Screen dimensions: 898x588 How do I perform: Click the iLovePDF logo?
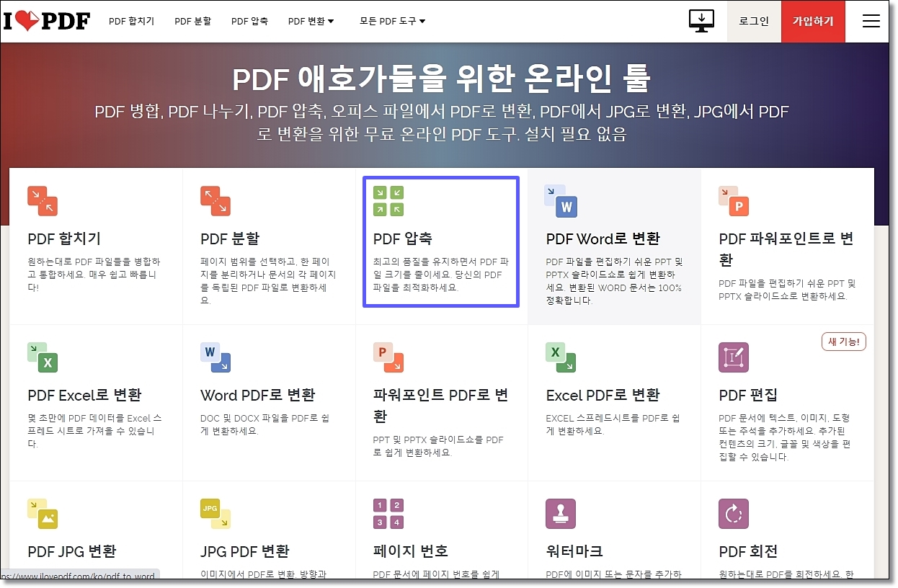(x=47, y=21)
